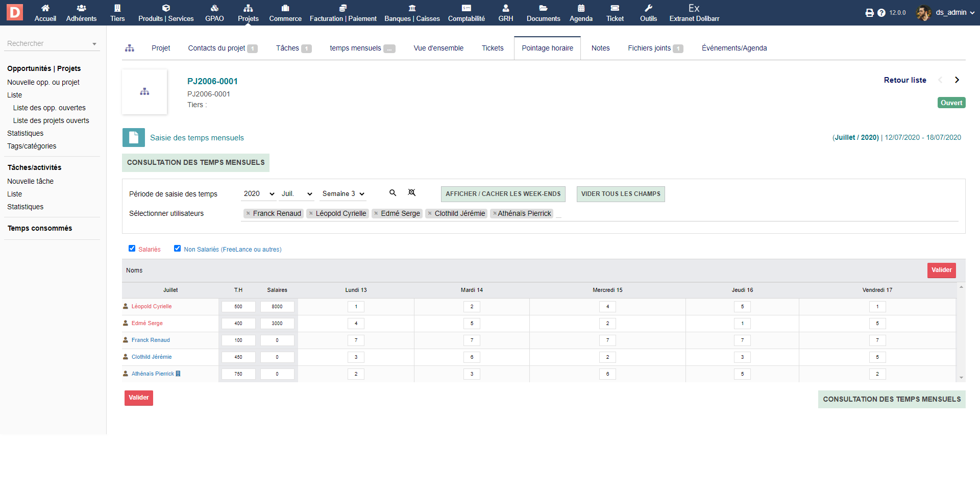This screenshot has height=494, width=980.
Task: Click the search magnifier icon
Action: pyautogui.click(x=393, y=193)
